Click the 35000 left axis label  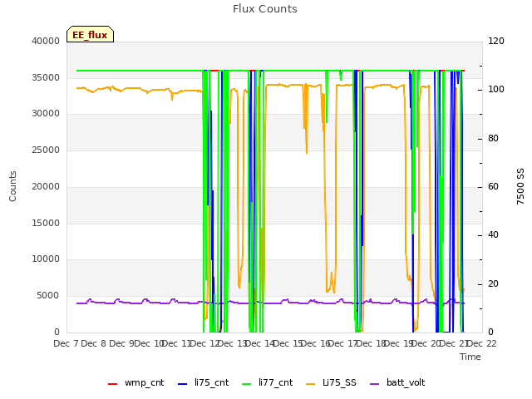click(x=46, y=77)
